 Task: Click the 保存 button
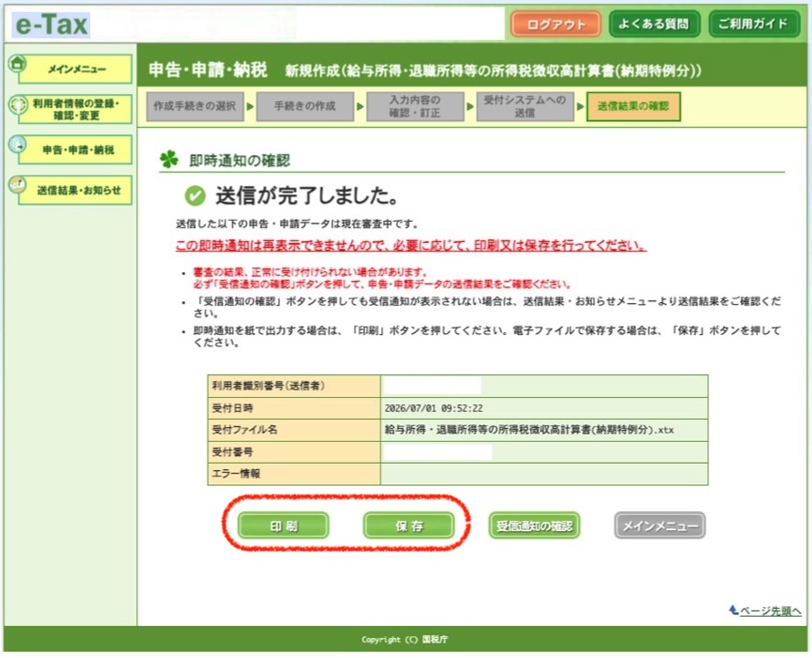coord(409,526)
